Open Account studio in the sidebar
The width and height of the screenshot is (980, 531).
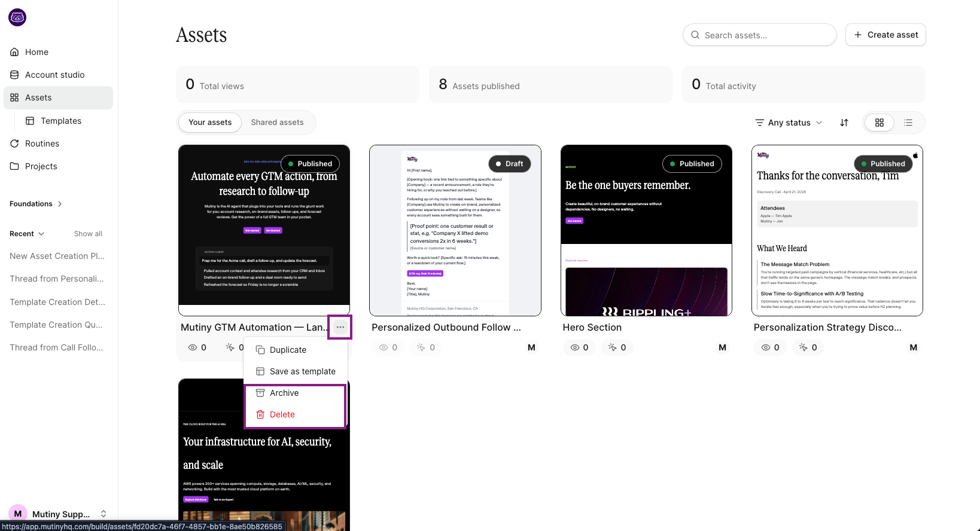[x=58, y=75]
